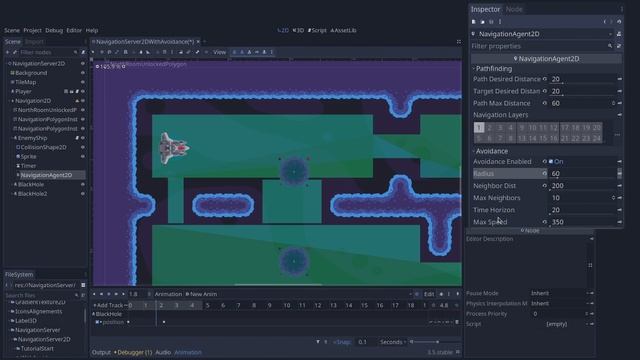Screen dimensions: 640x360
Task: Click the Scale Mode tool icon
Action: [x=117, y=52]
